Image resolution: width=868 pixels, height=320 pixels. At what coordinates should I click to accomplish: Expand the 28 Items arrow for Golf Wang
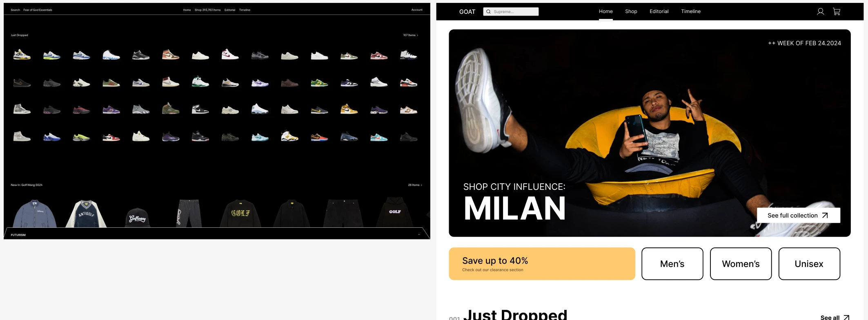421,185
